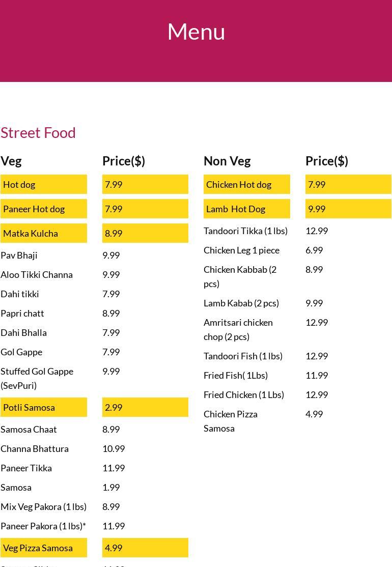This screenshot has width=392, height=567.
Task: Click the Non Veg column header
Action: pyautogui.click(x=227, y=161)
